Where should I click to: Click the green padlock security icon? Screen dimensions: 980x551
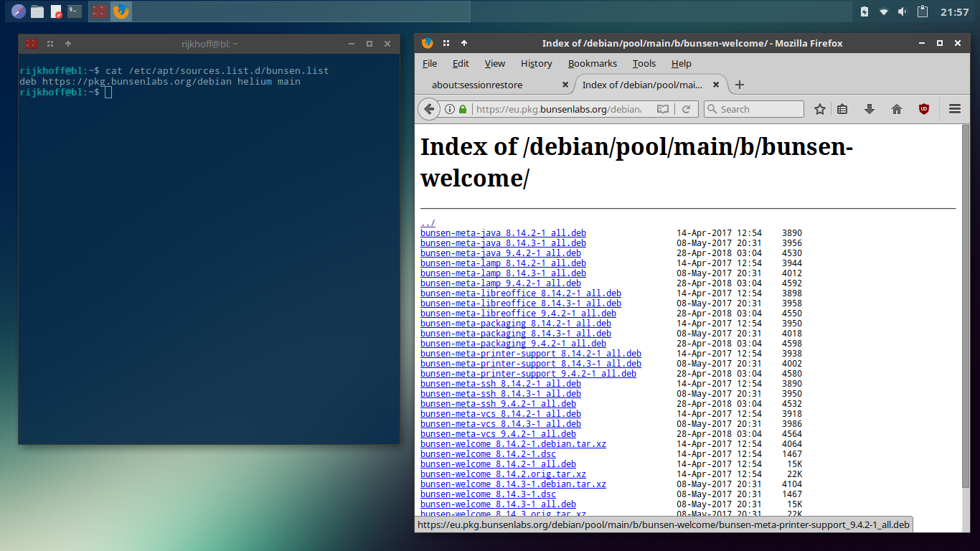click(x=463, y=109)
